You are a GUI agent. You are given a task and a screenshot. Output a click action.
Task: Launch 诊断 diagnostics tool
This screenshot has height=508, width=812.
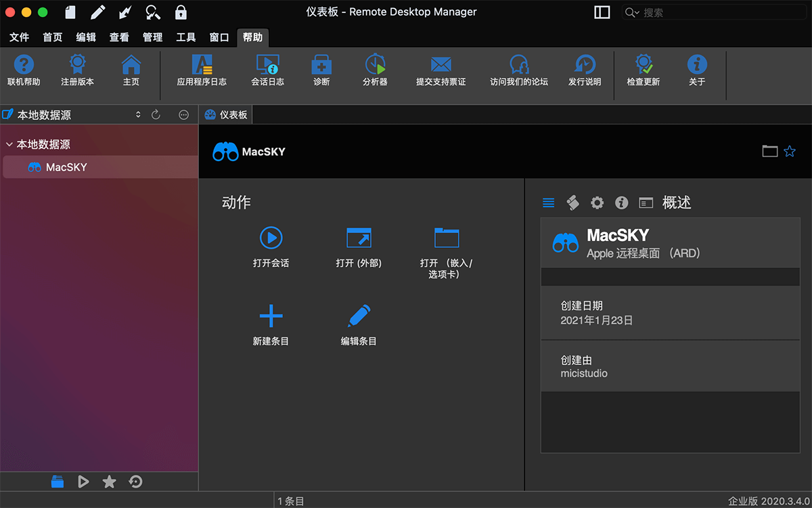click(x=321, y=70)
